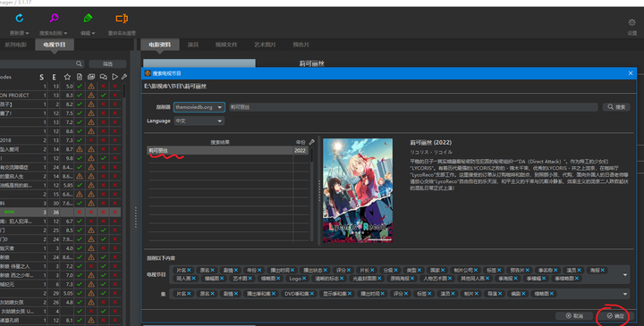Remove the DVD季和集 tag via its x
The image size is (644, 326).
coord(312,294)
